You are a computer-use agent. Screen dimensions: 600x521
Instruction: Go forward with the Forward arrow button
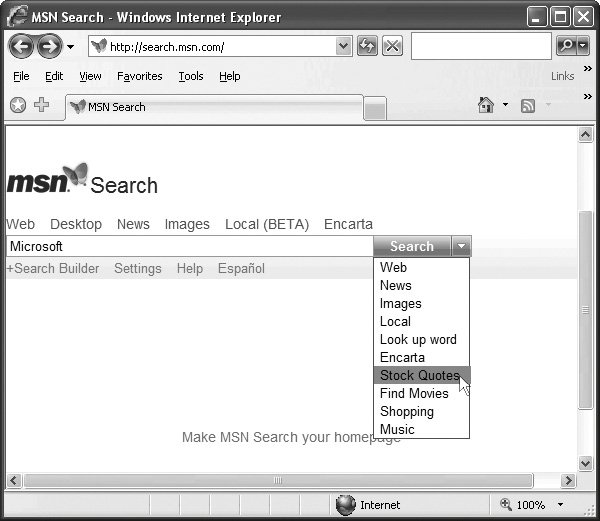tap(49, 46)
